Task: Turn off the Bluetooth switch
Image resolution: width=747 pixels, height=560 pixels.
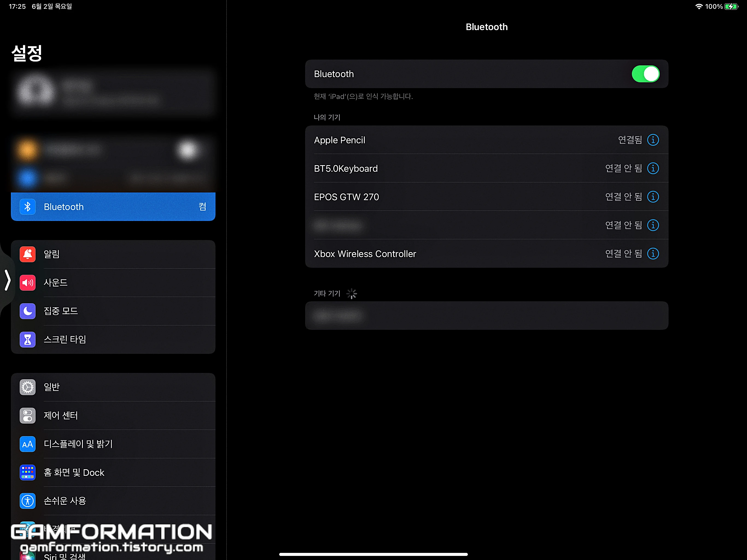Action: 645,74
